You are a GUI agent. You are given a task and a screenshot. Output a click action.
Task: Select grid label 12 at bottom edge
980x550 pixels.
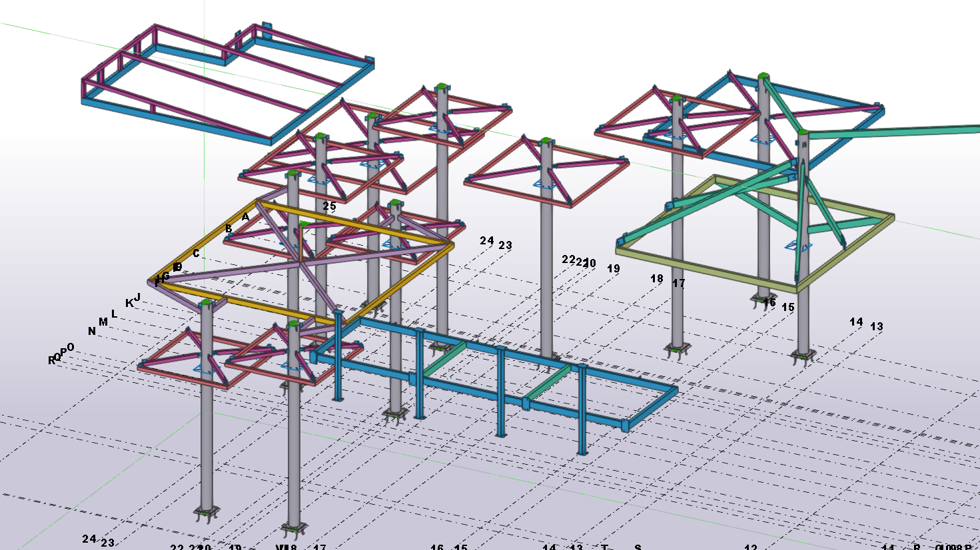751,547
